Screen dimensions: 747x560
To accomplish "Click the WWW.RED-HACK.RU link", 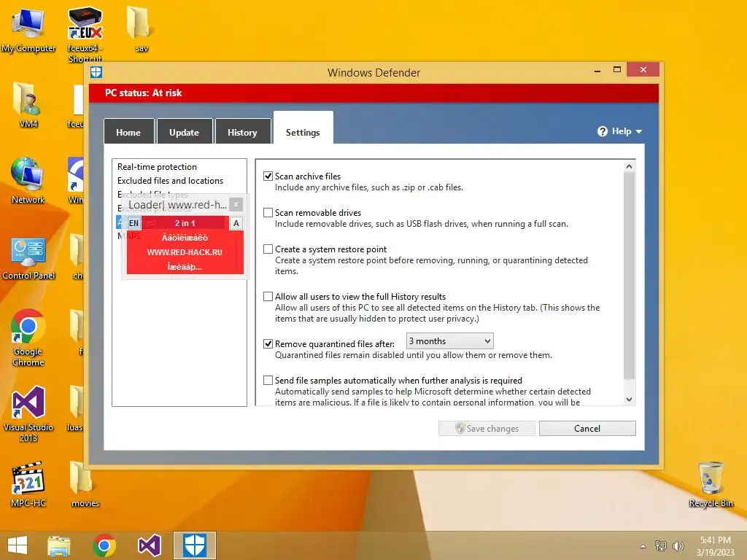I will (x=185, y=252).
